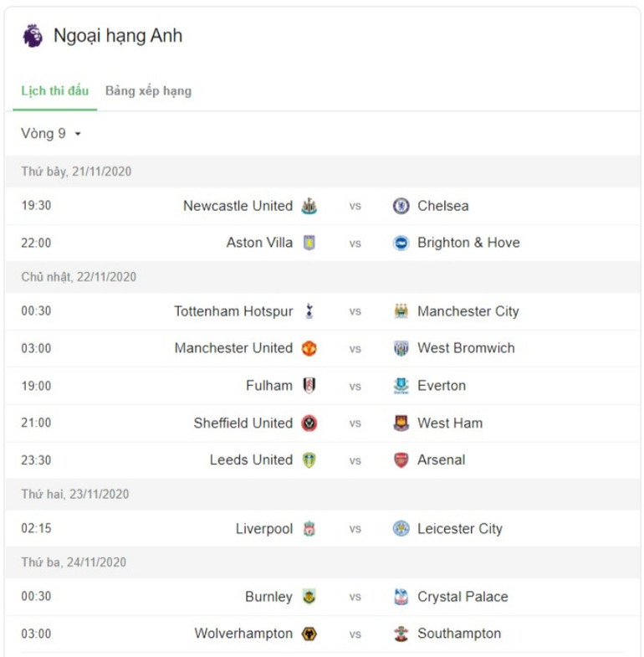This screenshot has height=657, width=644.
Task: Click the Premier League logo icon
Action: click(33, 36)
